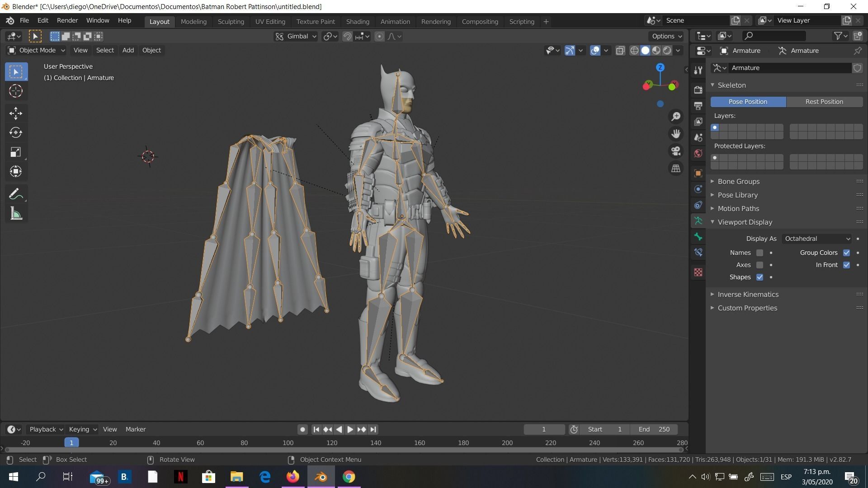Screen dimensions: 868x488
Task: Expand the Pose Library panel
Action: click(x=738, y=195)
